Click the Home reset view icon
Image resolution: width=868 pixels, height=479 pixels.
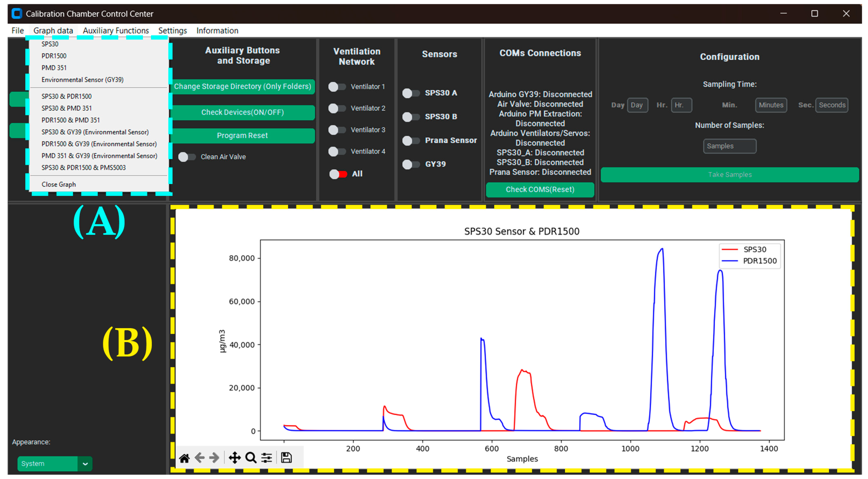pos(184,458)
